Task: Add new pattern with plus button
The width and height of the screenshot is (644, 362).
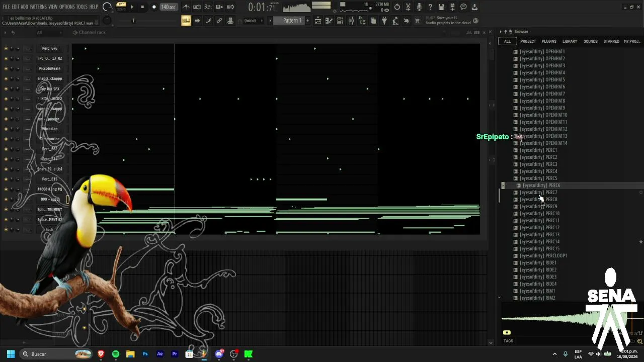Action: (307, 21)
